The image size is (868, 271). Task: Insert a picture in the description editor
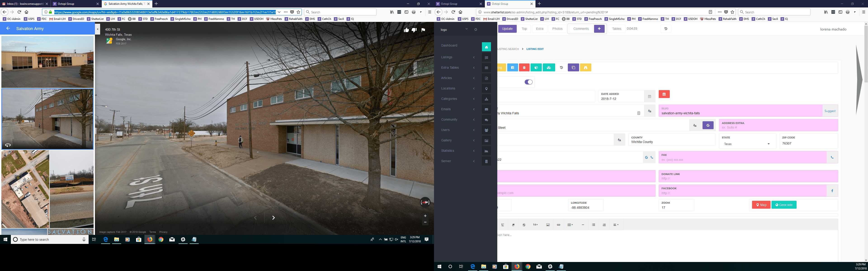coord(548,225)
